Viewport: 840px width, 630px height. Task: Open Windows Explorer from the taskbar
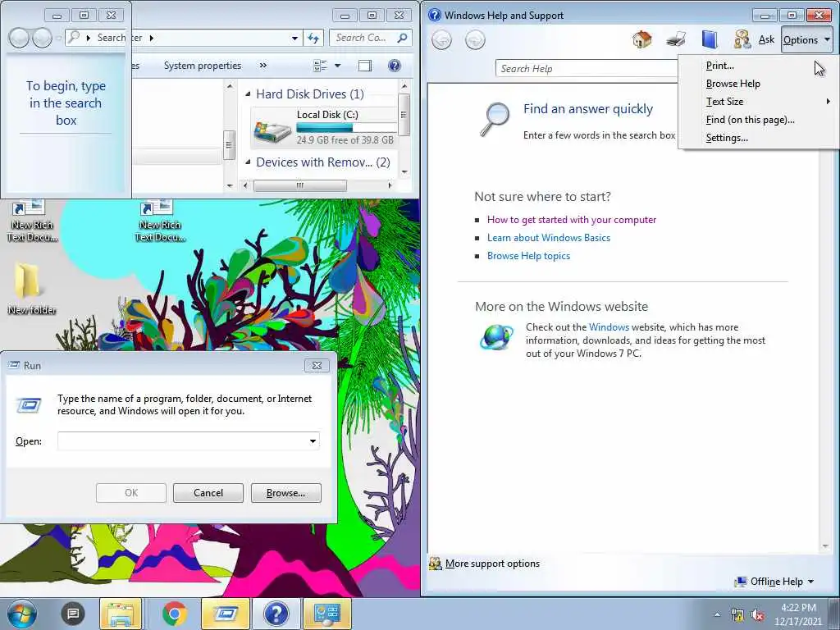(121, 614)
